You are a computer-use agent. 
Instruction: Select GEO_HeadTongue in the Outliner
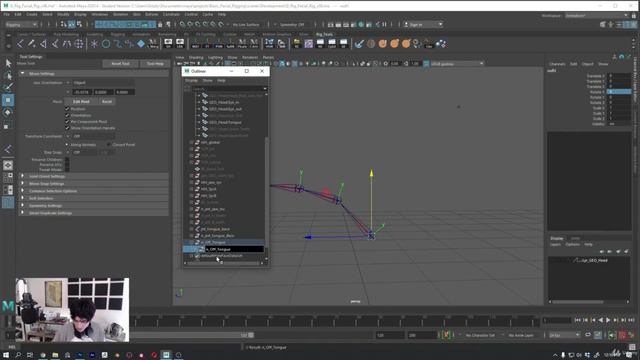click(x=225, y=122)
